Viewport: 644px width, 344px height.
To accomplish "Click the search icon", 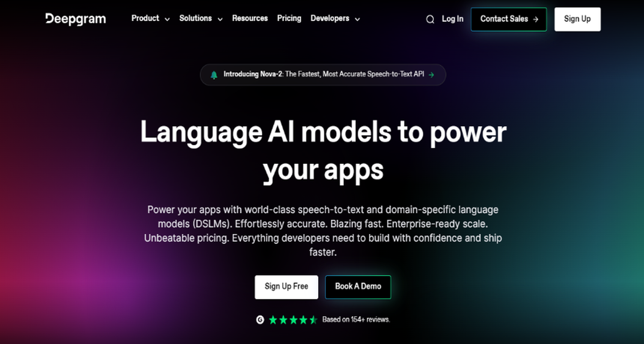I will (x=429, y=19).
